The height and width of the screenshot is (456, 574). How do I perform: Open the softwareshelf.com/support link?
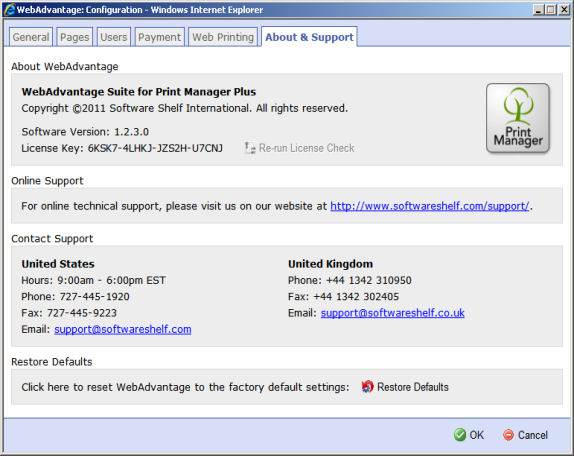[x=430, y=206]
